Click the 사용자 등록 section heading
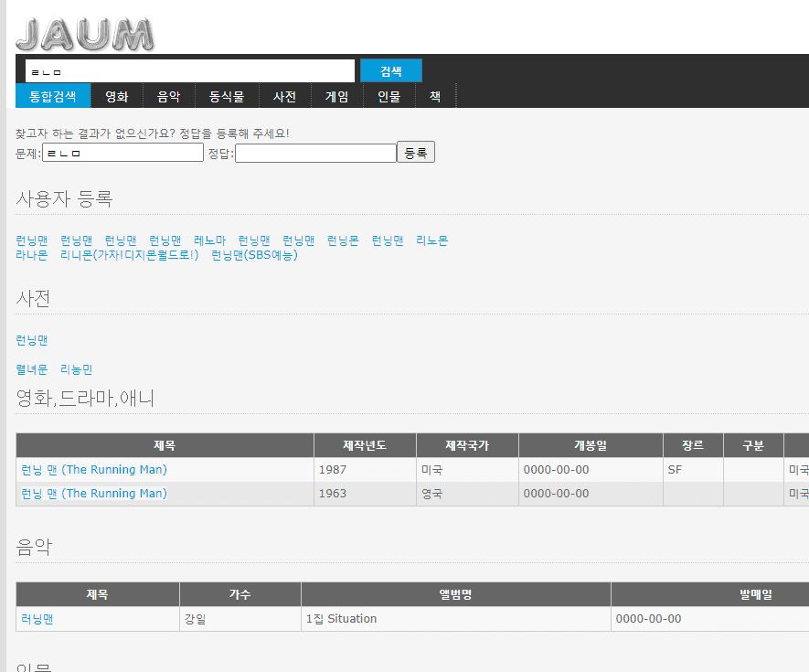The image size is (809, 672). (x=65, y=198)
